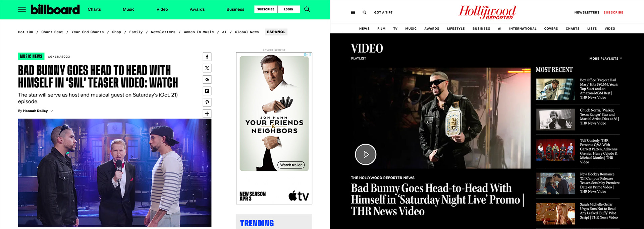Screen dimensions: 644x229
Task: Click Got a Tip? link
Action: [x=383, y=12]
